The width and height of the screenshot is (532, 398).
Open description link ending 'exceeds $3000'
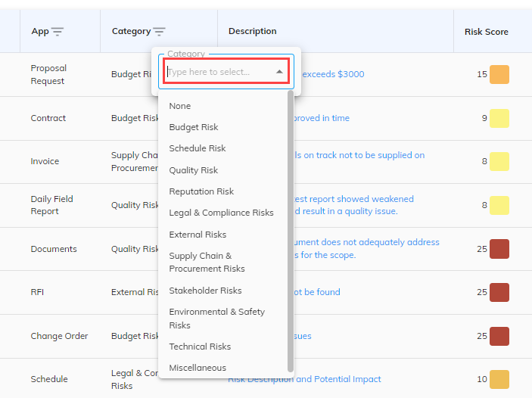coord(333,74)
